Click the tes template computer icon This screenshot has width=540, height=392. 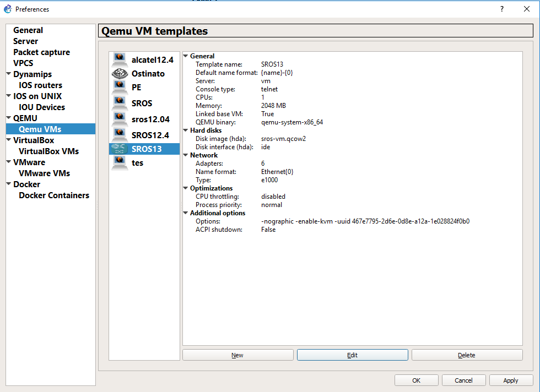click(120, 163)
